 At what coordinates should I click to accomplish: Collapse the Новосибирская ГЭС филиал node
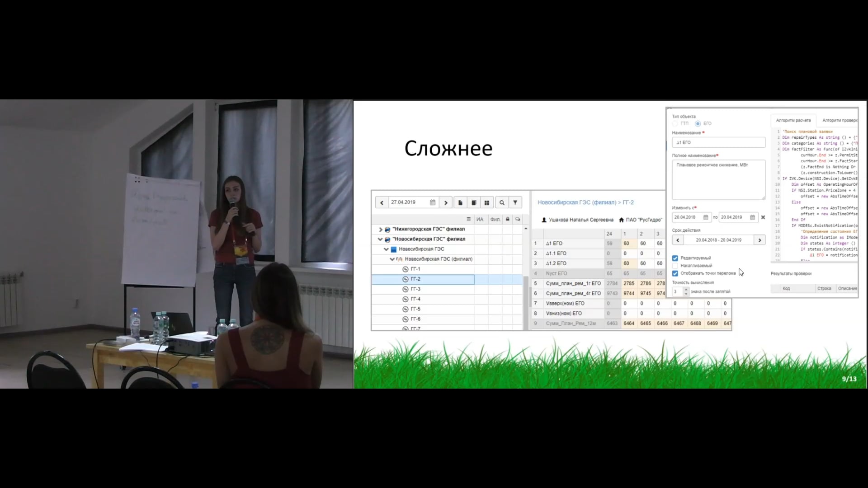[380, 239]
